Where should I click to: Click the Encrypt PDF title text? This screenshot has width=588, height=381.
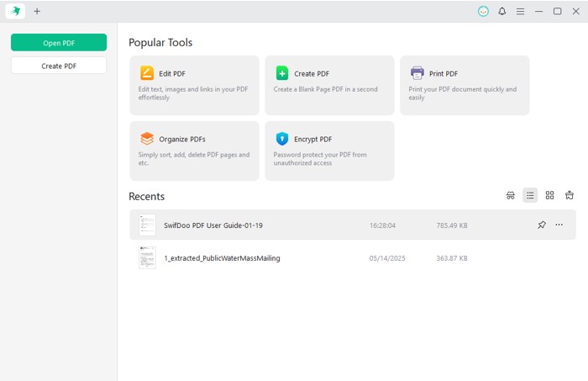pos(312,140)
